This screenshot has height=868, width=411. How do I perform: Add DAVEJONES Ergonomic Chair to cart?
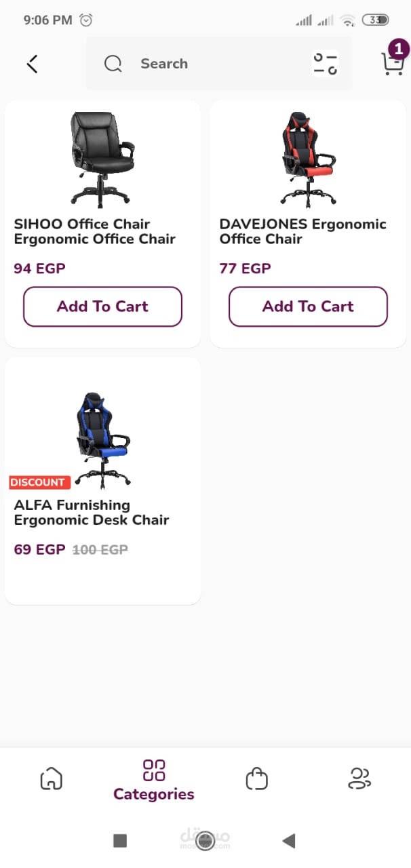(x=308, y=307)
